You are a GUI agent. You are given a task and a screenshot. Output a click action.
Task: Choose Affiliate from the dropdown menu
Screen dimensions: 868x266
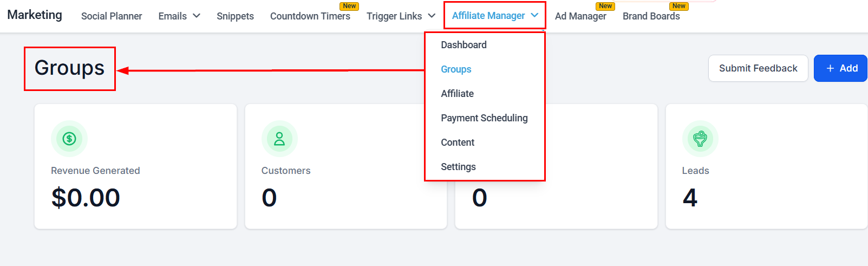[457, 94]
